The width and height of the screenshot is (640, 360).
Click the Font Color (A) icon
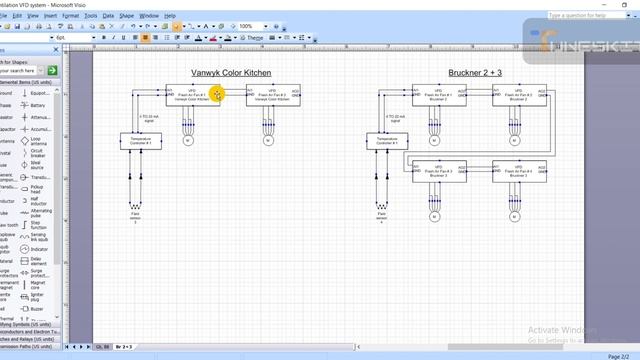point(198,38)
